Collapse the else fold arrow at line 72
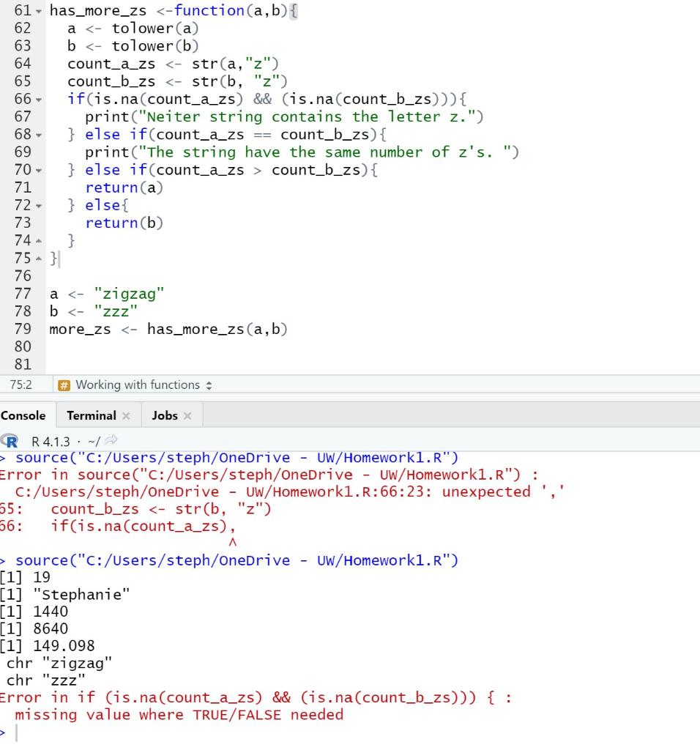Viewport: 700px width, 750px height. [x=39, y=206]
